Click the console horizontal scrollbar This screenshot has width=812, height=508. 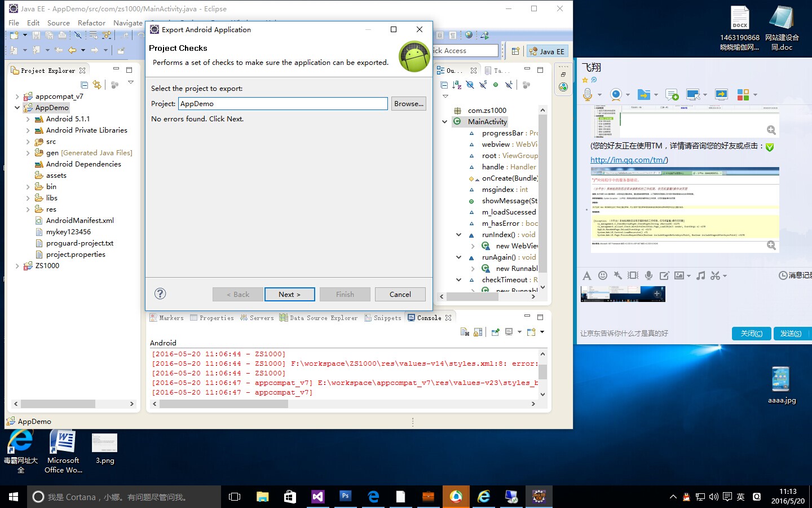pyautogui.click(x=344, y=404)
